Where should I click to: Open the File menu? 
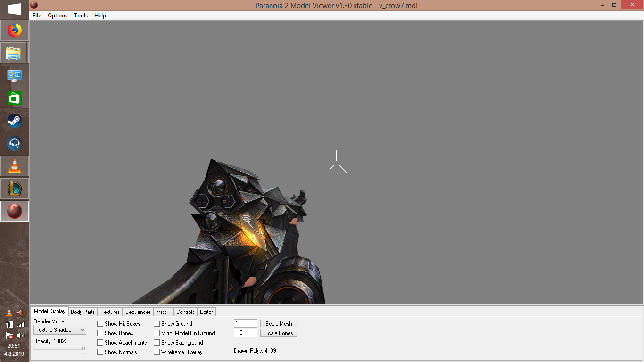pos(37,16)
